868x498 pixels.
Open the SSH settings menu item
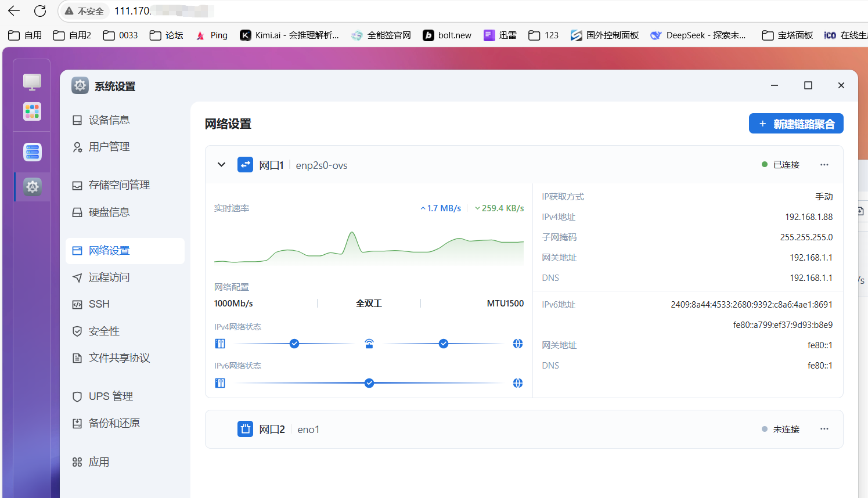[99, 304]
